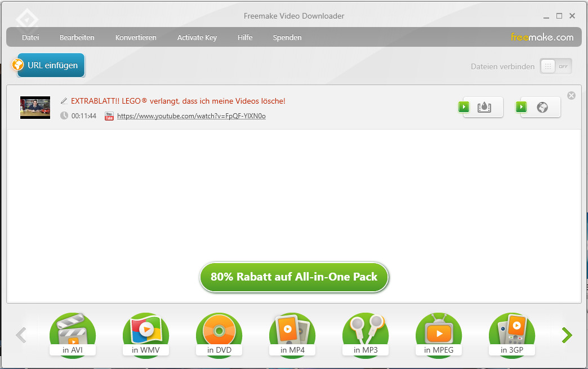Open the Hilfe menu
The width and height of the screenshot is (588, 369).
click(x=245, y=37)
